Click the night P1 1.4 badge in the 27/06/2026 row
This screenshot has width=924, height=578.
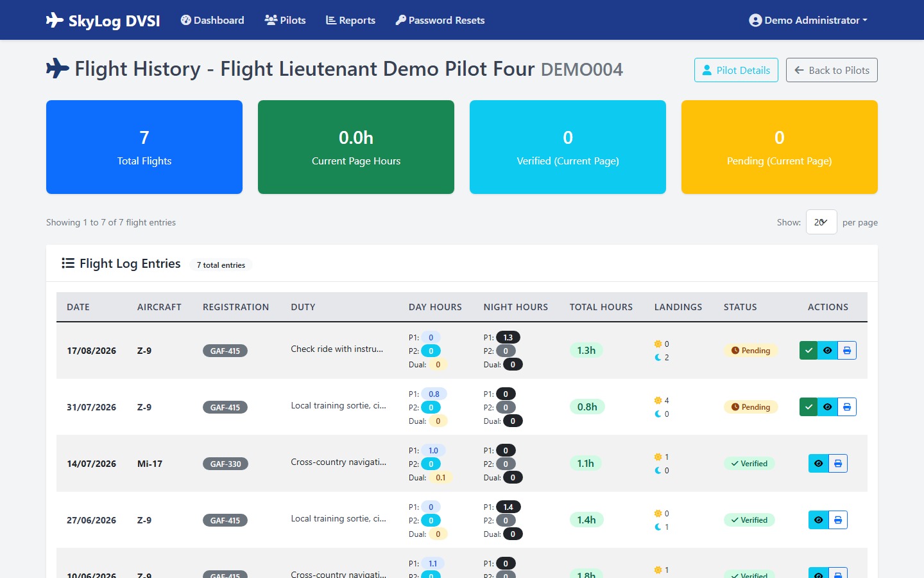click(508, 507)
